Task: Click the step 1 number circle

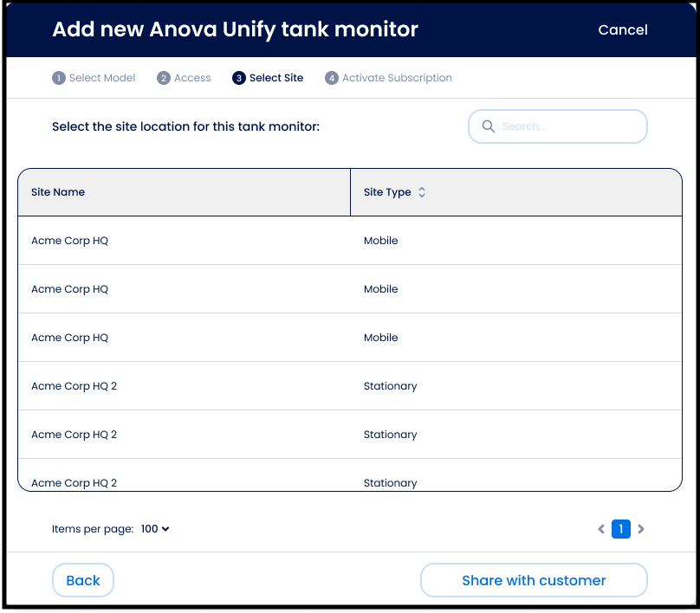Action: [x=59, y=78]
